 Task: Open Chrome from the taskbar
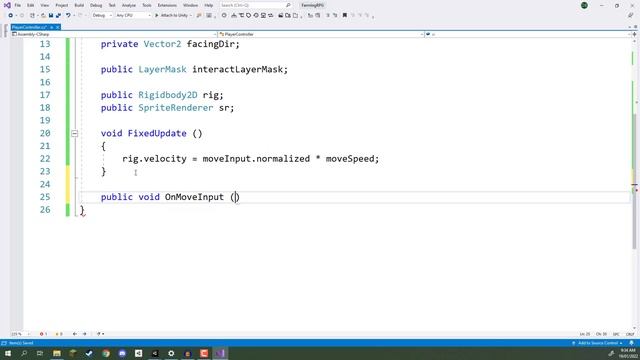106,353
